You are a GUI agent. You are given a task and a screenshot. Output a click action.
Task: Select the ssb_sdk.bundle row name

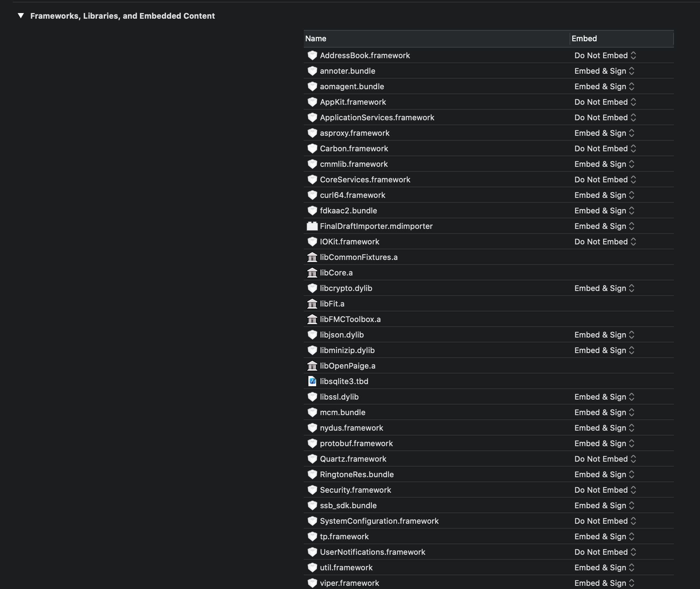pyautogui.click(x=348, y=505)
